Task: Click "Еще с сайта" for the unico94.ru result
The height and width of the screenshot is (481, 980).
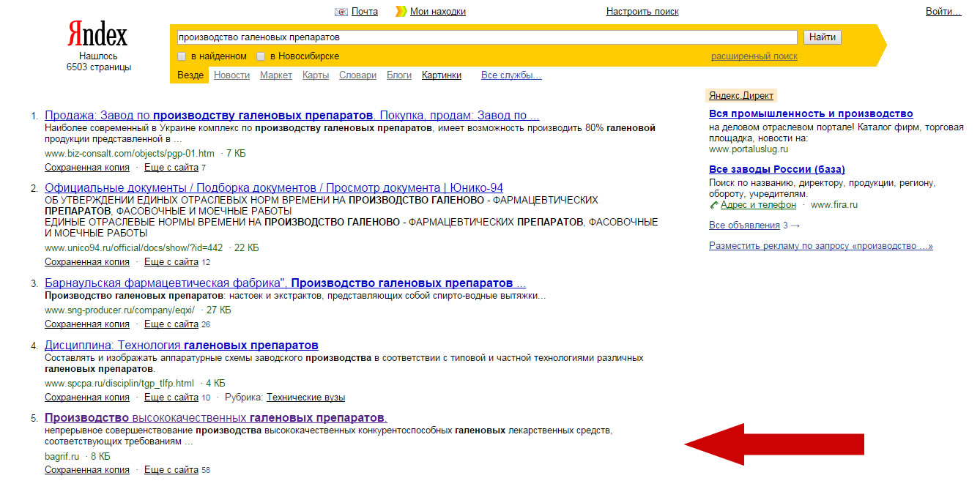Action: click(171, 262)
